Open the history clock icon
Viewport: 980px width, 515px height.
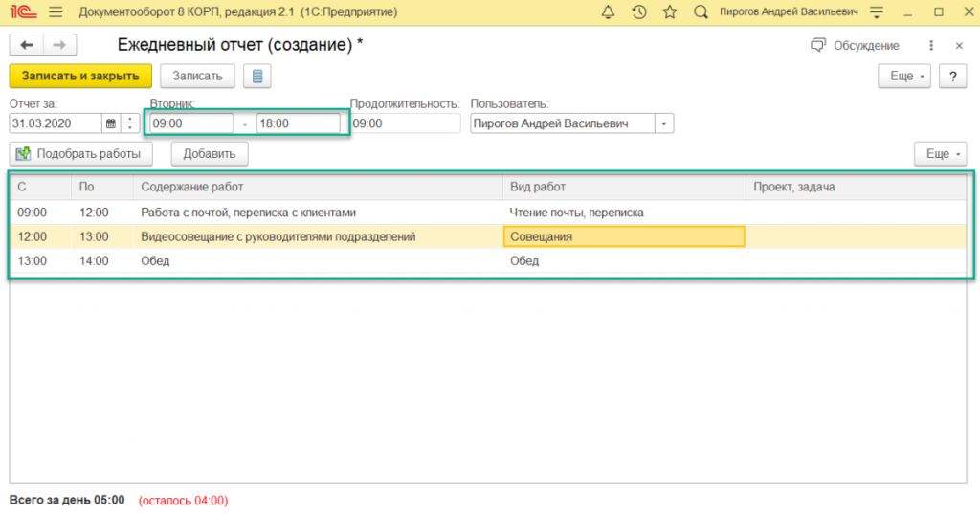click(x=638, y=12)
